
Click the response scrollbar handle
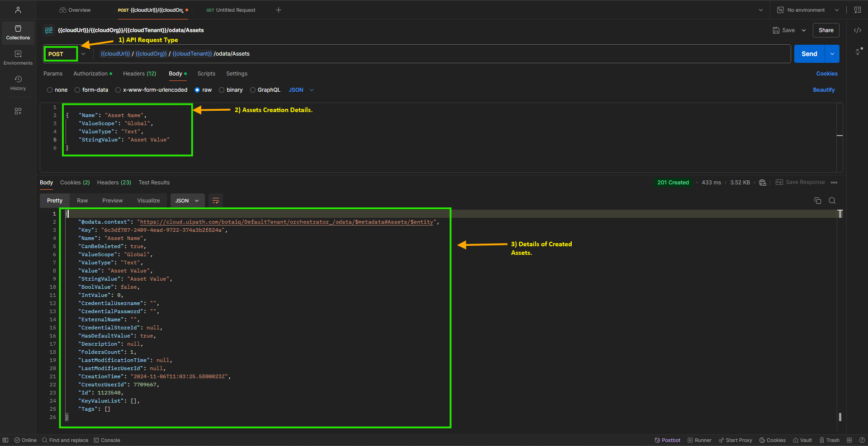click(840, 214)
